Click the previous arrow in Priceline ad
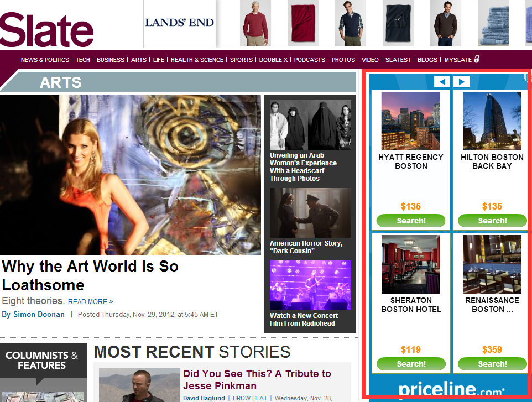This screenshot has height=402, width=532. click(442, 82)
